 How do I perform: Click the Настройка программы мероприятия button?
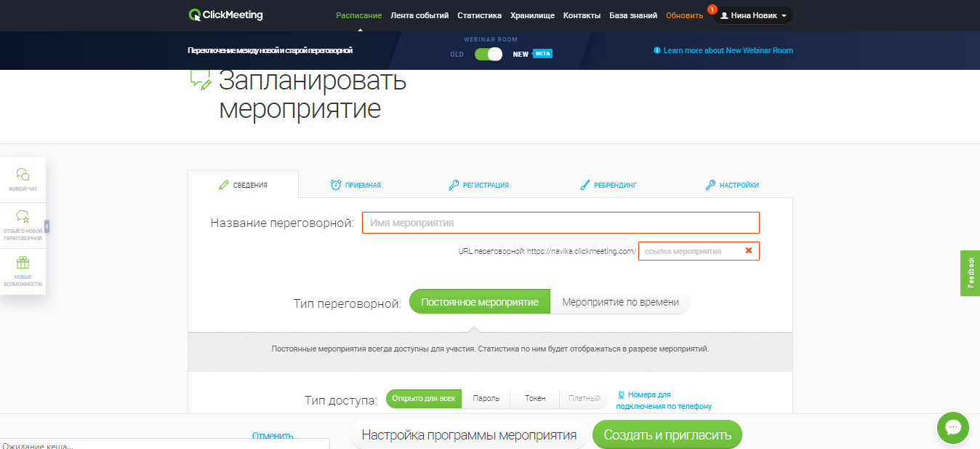pyautogui.click(x=469, y=435)
